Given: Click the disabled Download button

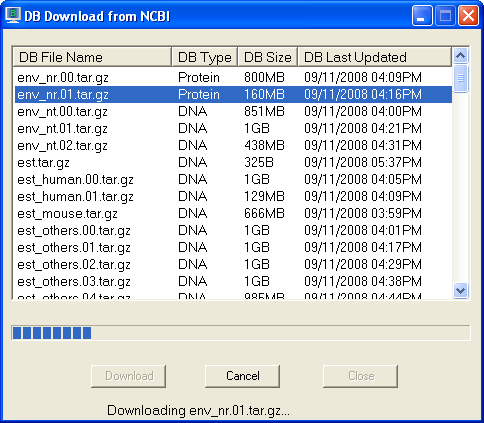Looking at the screenshot, I should coord(128,376).
